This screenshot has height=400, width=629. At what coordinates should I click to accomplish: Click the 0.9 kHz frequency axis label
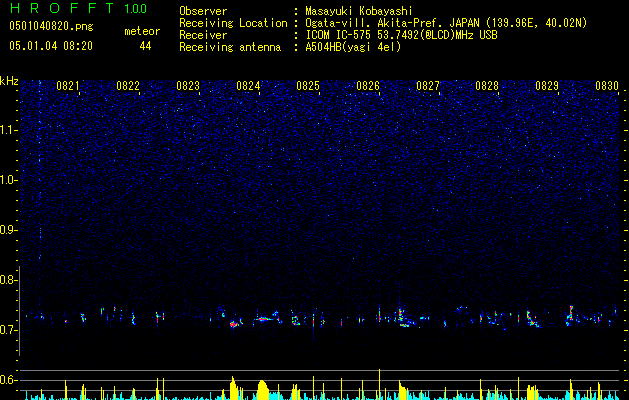pyautogui.click(x=9, y=230)
